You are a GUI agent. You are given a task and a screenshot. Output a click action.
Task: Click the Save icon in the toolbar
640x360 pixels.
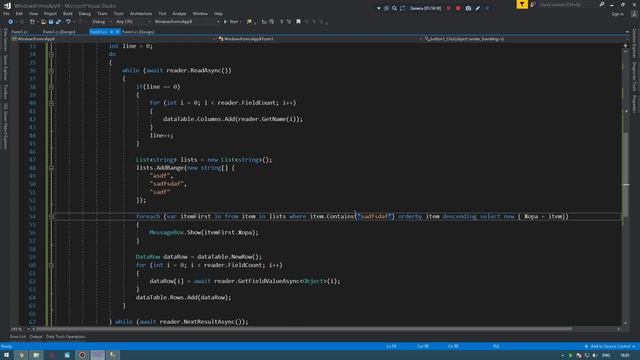pos(51,22)
